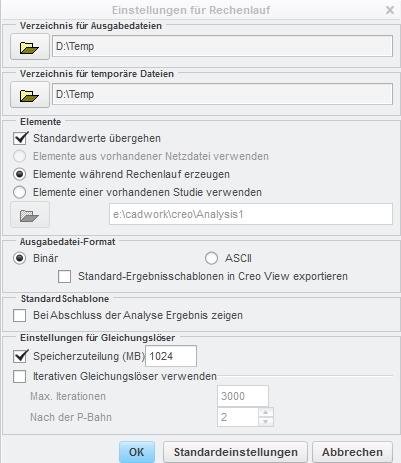Click the Ausgabedateien D:\Temp path field

[222, 46]
